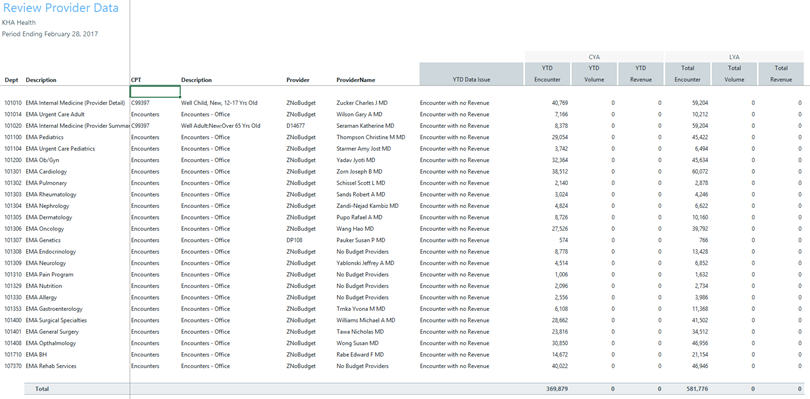The height and width of the screenshot is (399, 810).
Task: Select EMA Rheumatology description cell
Action: (x=51, y=194)
